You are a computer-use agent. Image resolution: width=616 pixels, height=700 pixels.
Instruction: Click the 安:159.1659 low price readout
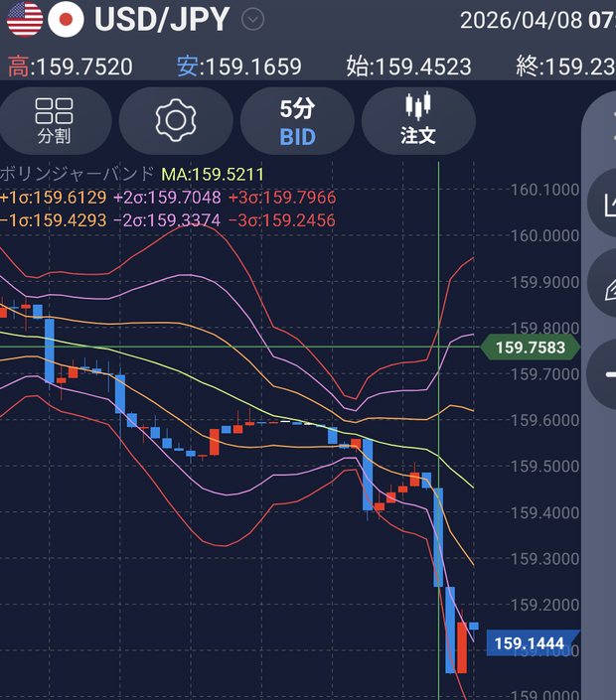click(x=239, y=67)
